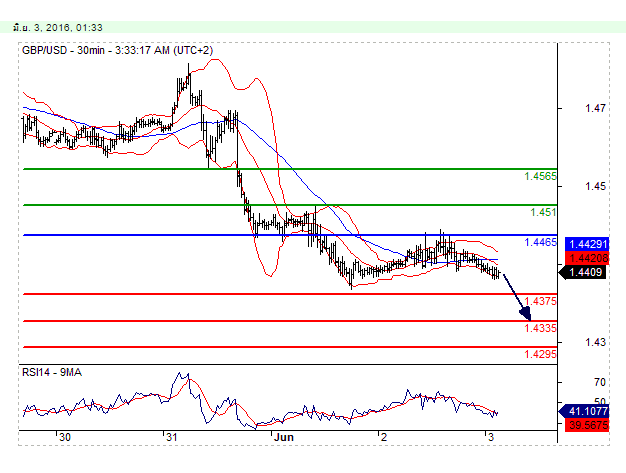Click the 1.43 price axis label
Viewport: 626px width, 473px height.
(x=595, y=342)
